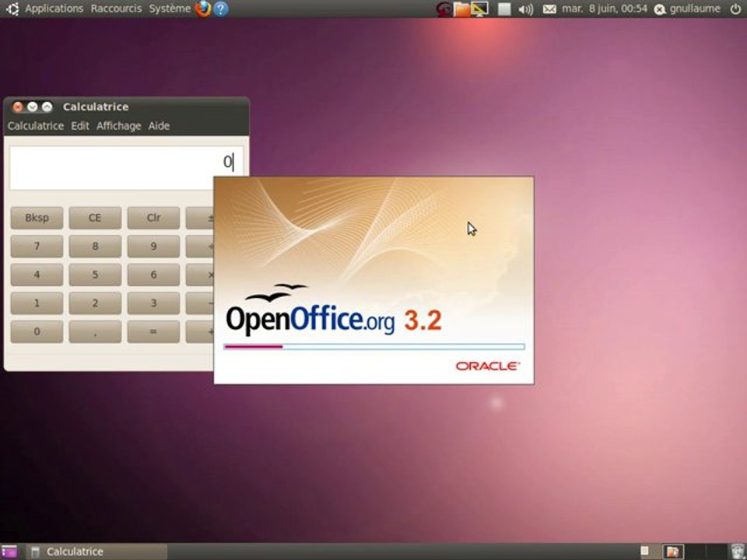The height and width of the screenshot is (560, 747).
Task: Minimize the Calculatrice window
Action: tap(33, 107)
